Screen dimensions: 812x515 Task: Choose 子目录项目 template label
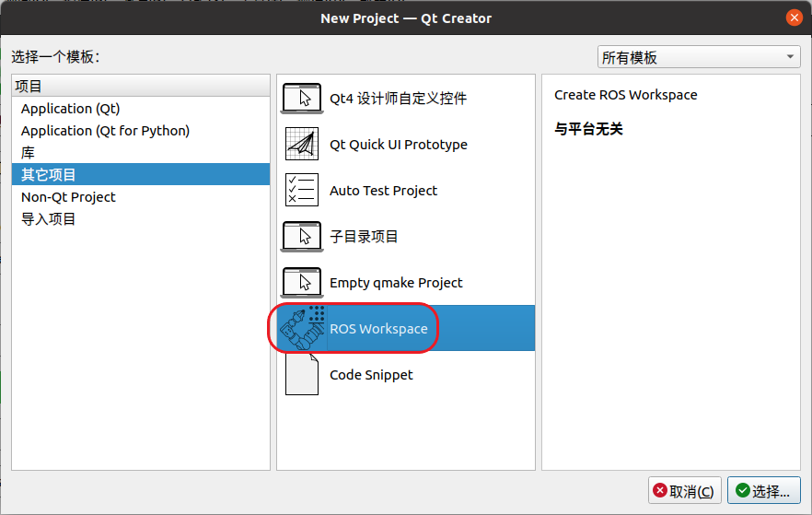[x=364, y=237]
